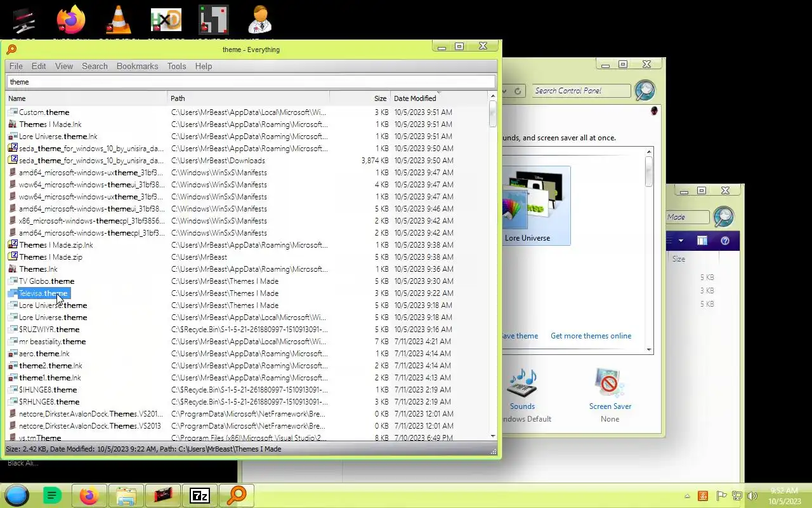Open the Tools menu

point(176,66)
